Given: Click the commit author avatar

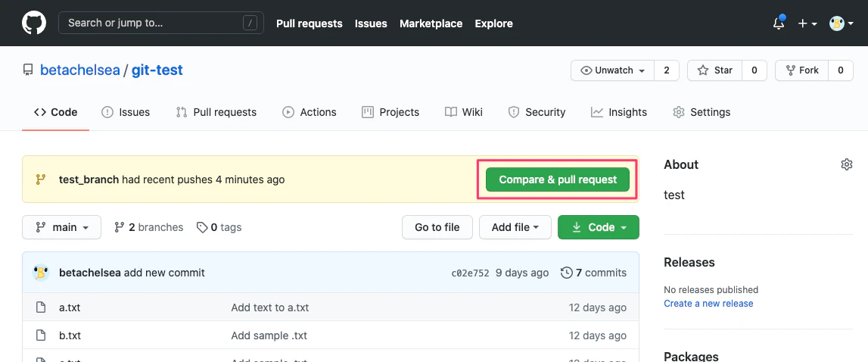Looking at the screenshot, I should tap(41, 273).
